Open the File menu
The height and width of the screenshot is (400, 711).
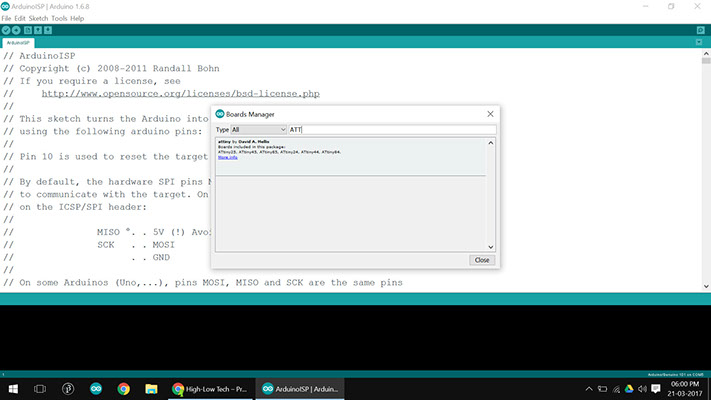6,19
